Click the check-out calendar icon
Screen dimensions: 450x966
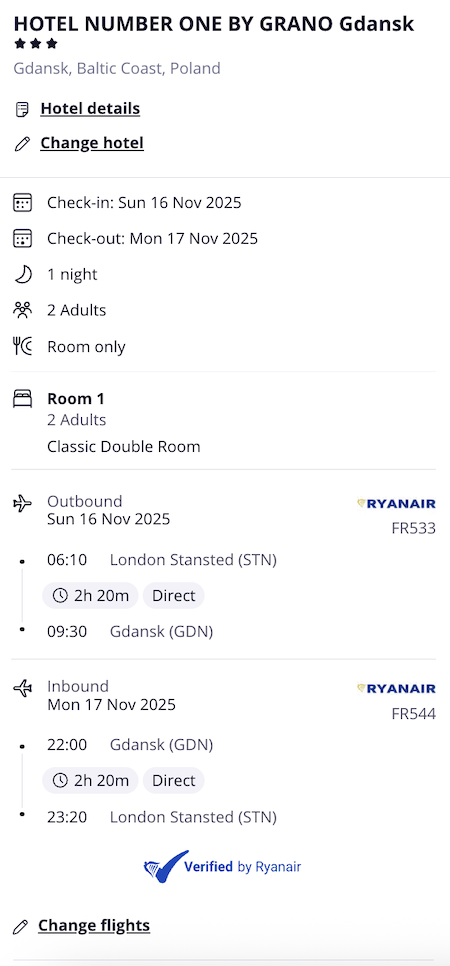coord(22,238)
